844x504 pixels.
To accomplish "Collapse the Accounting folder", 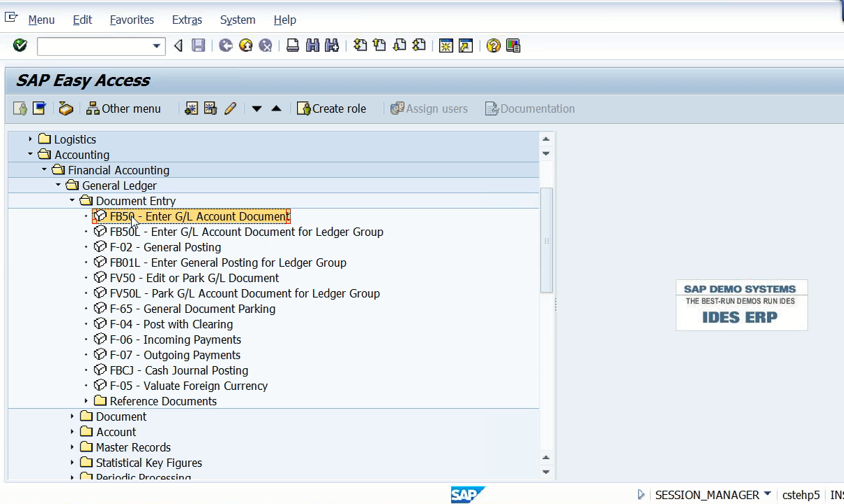I will point(30,155).
